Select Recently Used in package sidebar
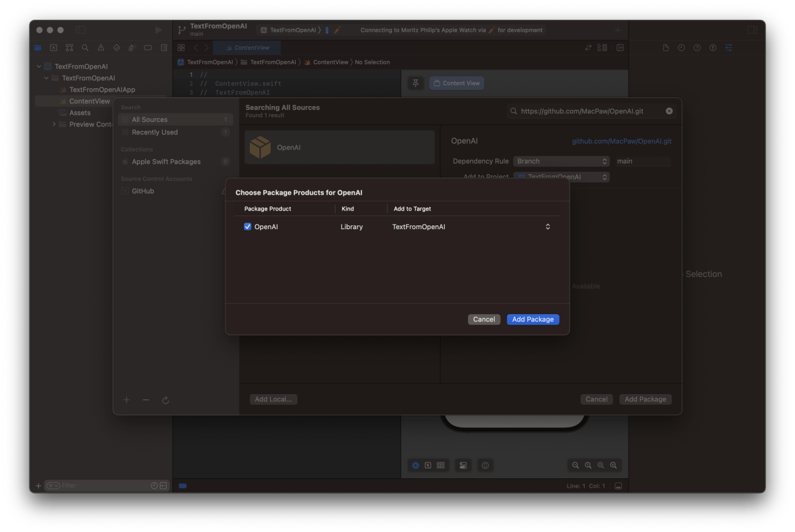Image resolution: width=795 pixels, height=532 pixels. pyautogui.click(x=176, y=133)
